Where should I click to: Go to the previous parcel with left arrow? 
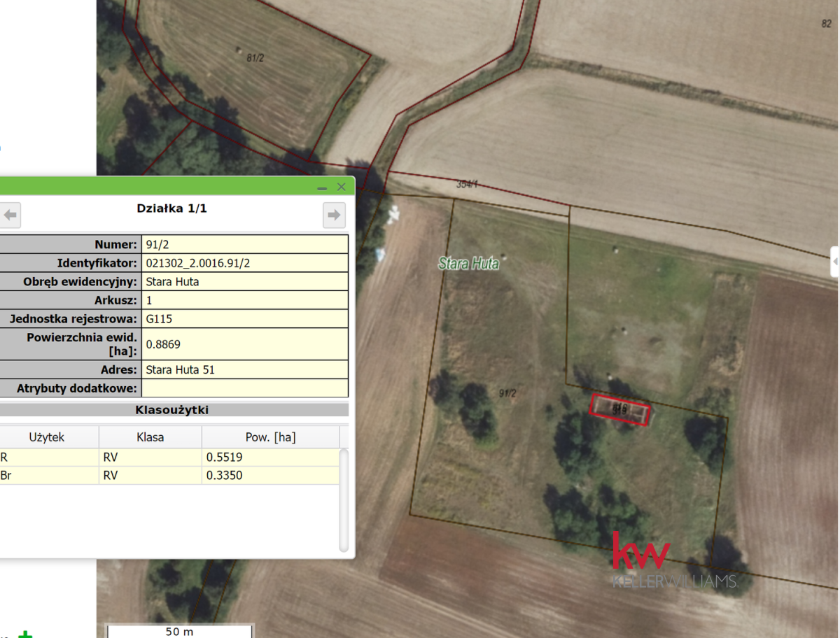(x=10, y=215)
